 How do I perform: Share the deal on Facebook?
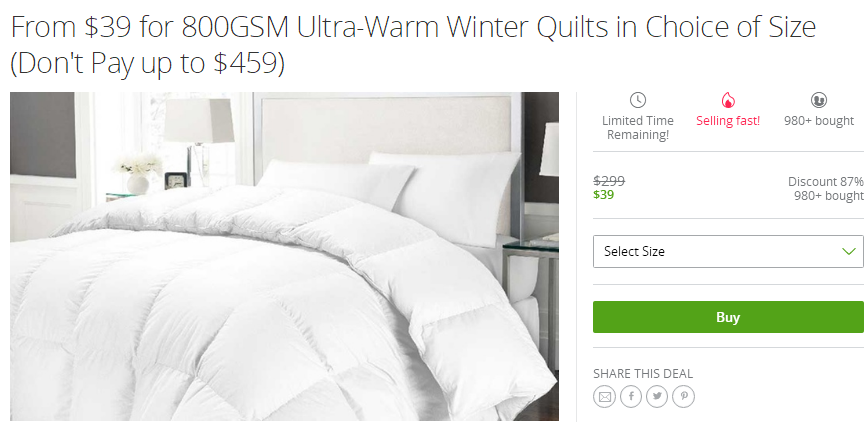[x=631, y=396]
